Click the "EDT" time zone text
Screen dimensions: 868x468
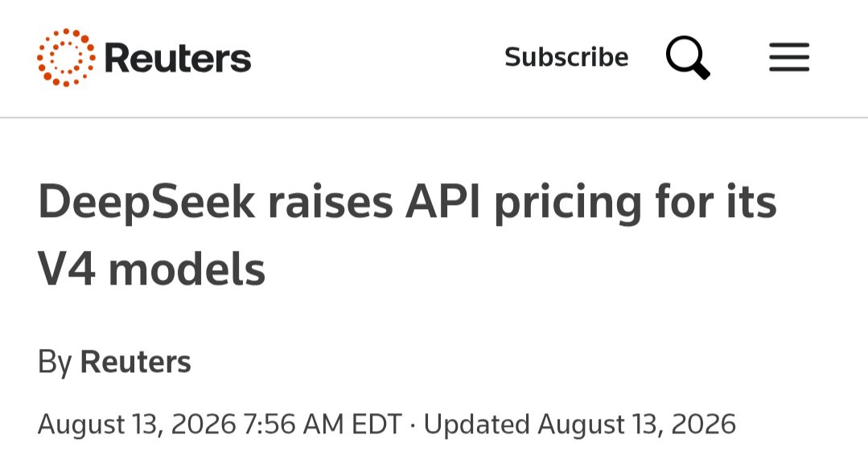click(x=377, y=425)
